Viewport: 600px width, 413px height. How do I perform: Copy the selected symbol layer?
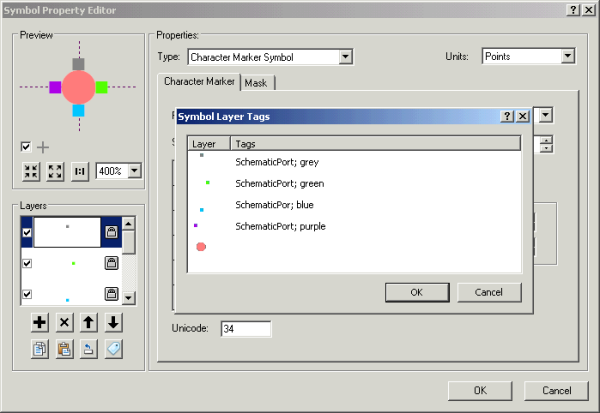tap(39, 349)
